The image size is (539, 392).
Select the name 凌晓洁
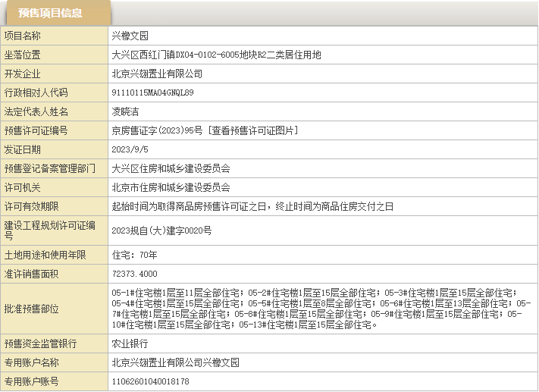click(125, 111)
